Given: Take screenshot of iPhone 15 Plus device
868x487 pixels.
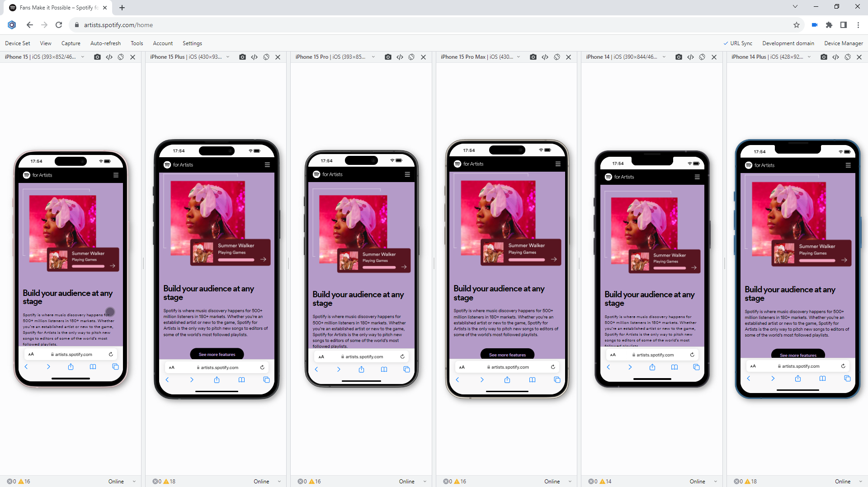Looking at the screenshot, I should [243, 57].
